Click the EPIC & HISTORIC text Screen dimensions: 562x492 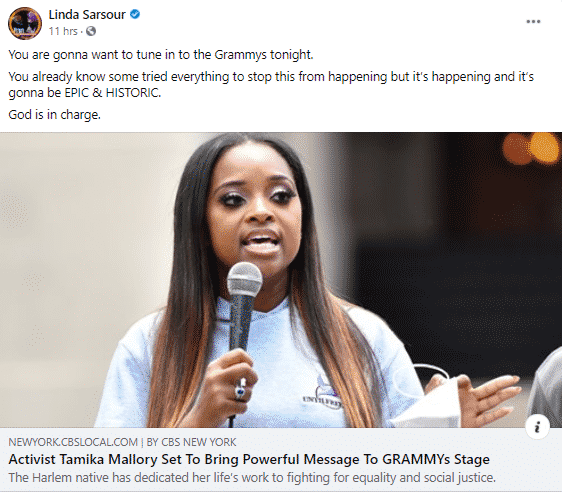tap(112, 93)
